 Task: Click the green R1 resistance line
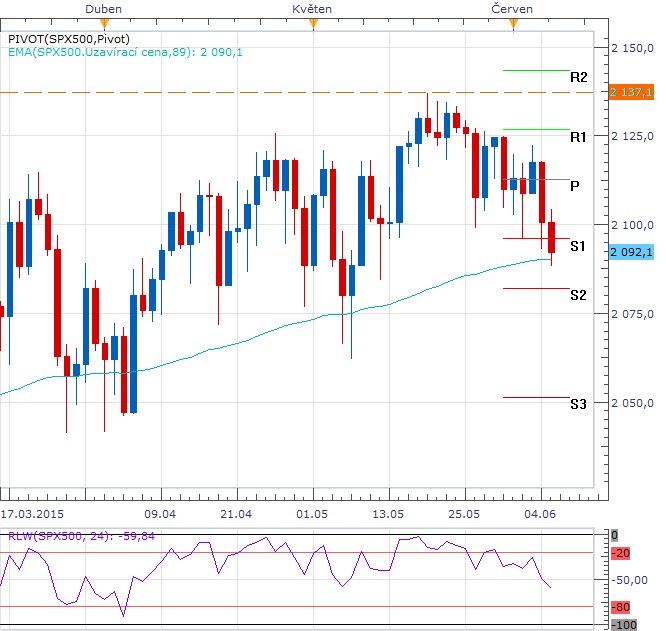pyautogui.click(x=536, y=129)
